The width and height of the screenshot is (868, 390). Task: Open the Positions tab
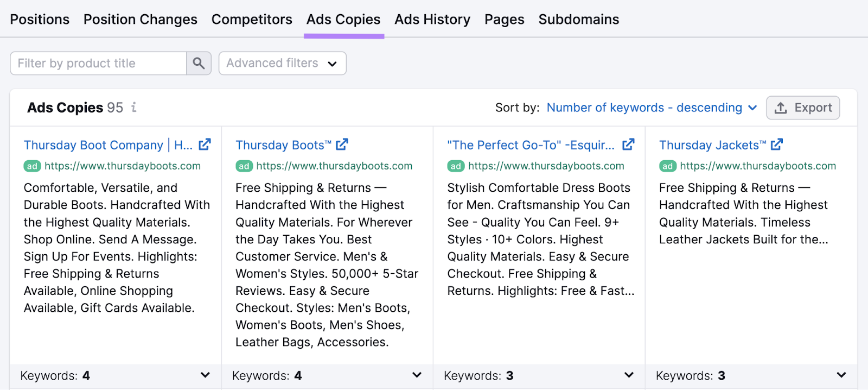[40, 20]
